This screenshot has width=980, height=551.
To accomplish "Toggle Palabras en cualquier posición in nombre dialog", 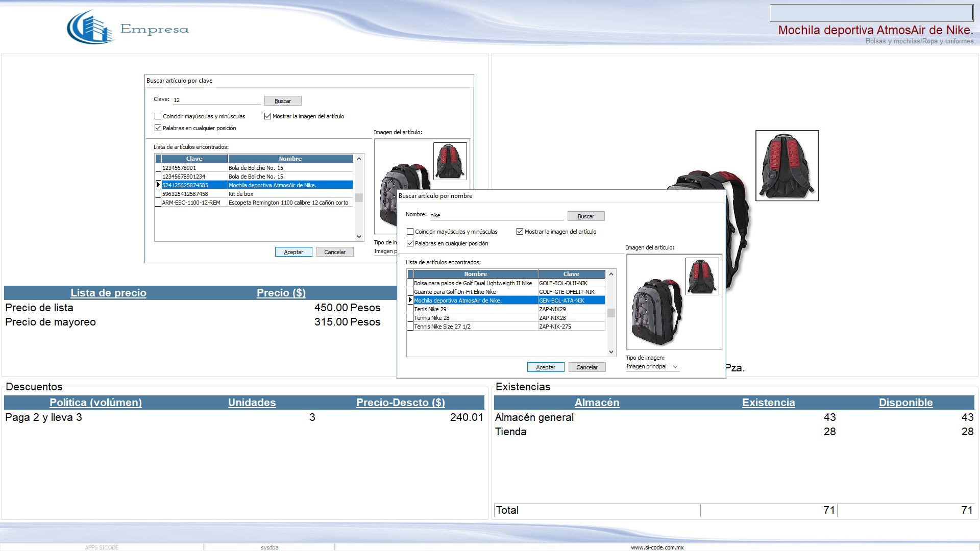I will point(410,243).
